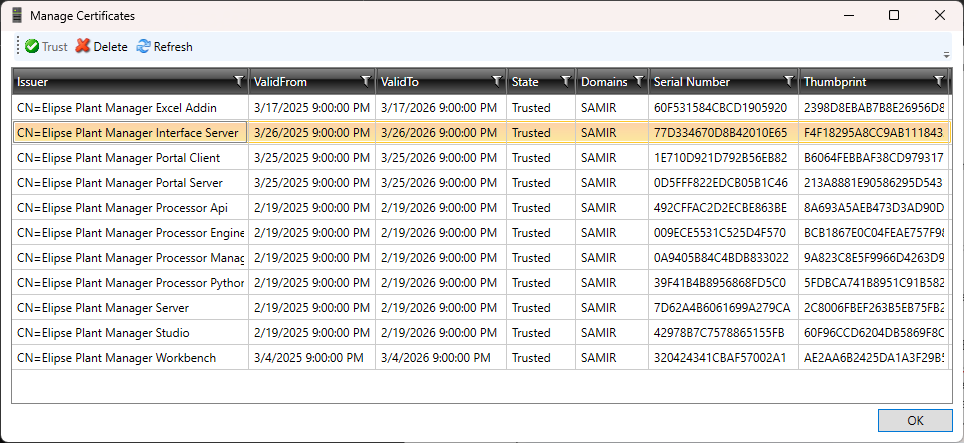Screen dimensions: 964x443
Task: Click the Trust checkmark icon
Action: coord(32,47)
